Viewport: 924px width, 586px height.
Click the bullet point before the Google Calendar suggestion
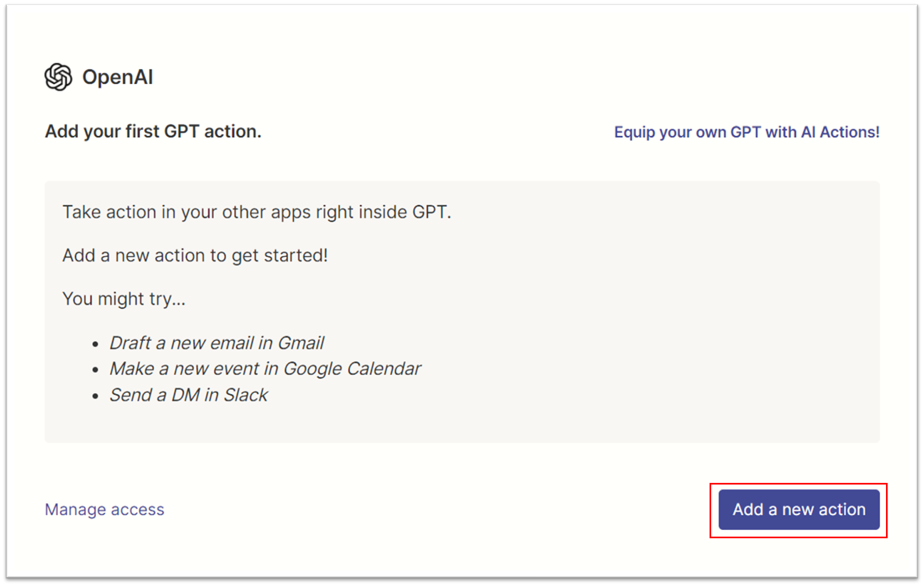click(96, 370)
